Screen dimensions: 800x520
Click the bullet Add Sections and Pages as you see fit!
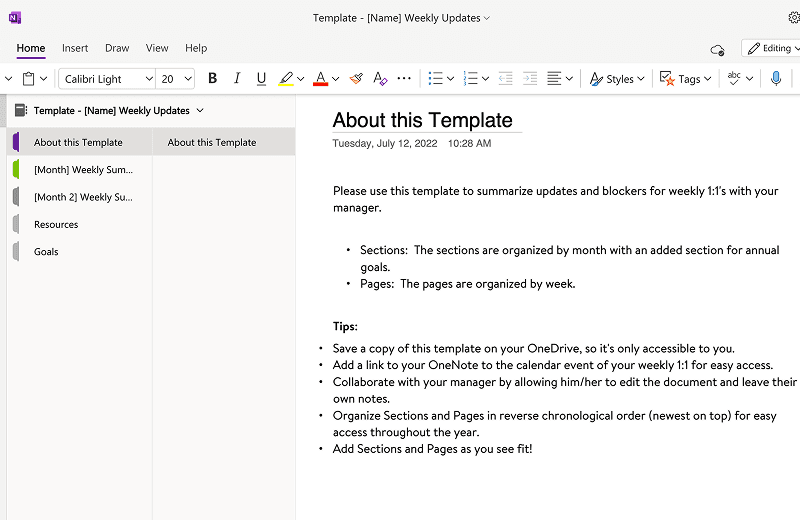pyautogui.click(x=432, y=449)
